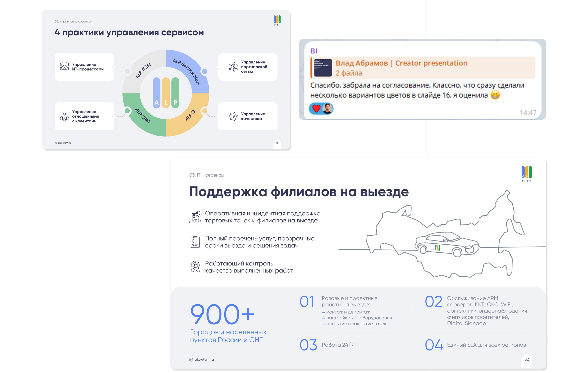Click the page number 32 tab
Image resolution: width=588 pixels, height=373 pixels.
(526, 359)
